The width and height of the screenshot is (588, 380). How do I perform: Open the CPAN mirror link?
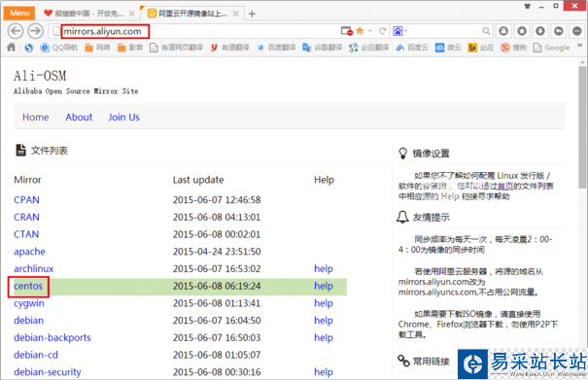click(26, 199)
